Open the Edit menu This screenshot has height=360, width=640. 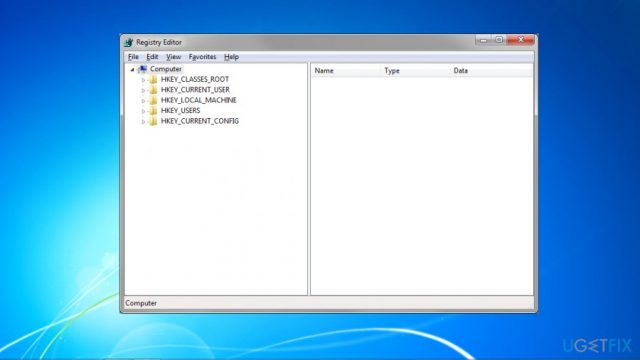coord(152,57)
